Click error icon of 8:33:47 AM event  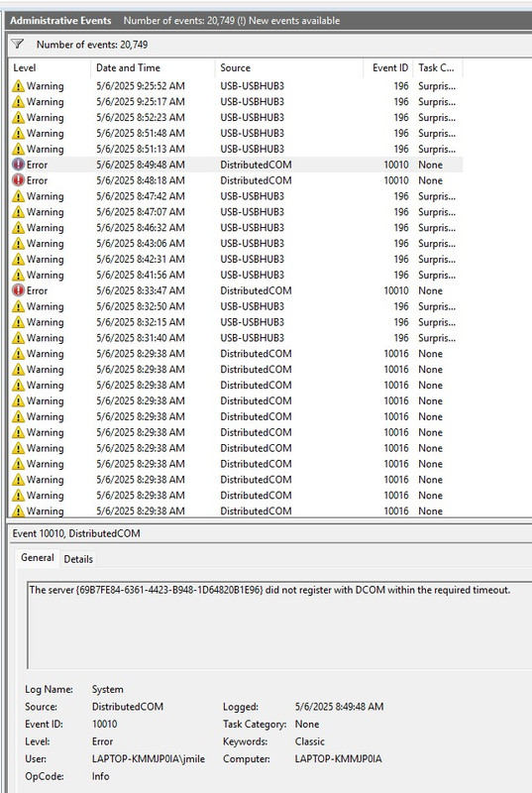18,290
